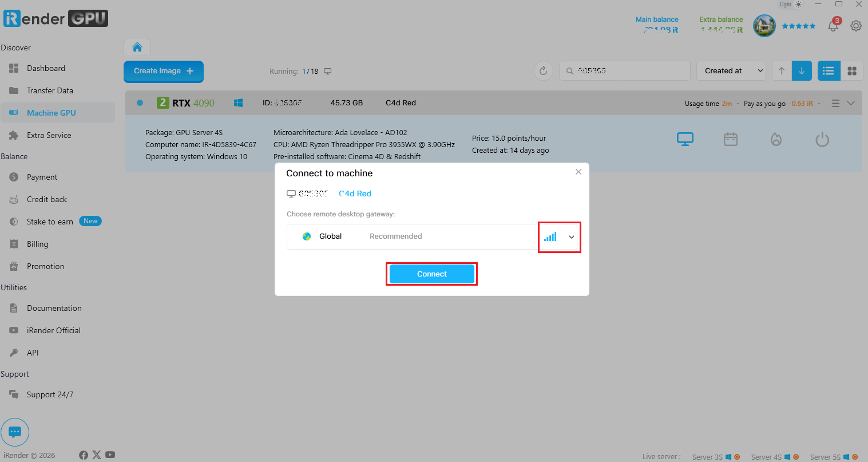
Task: Open the notifications bell
Action: (833, 26)
